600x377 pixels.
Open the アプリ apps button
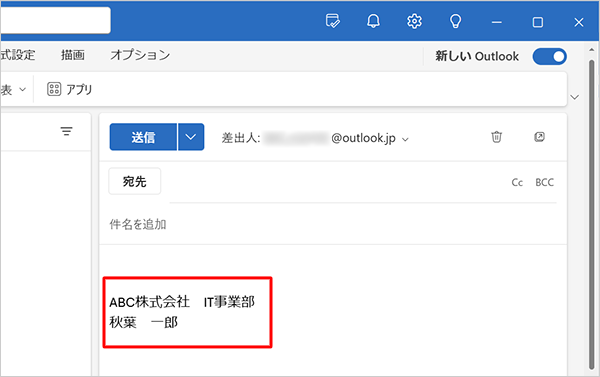[69, 90]
